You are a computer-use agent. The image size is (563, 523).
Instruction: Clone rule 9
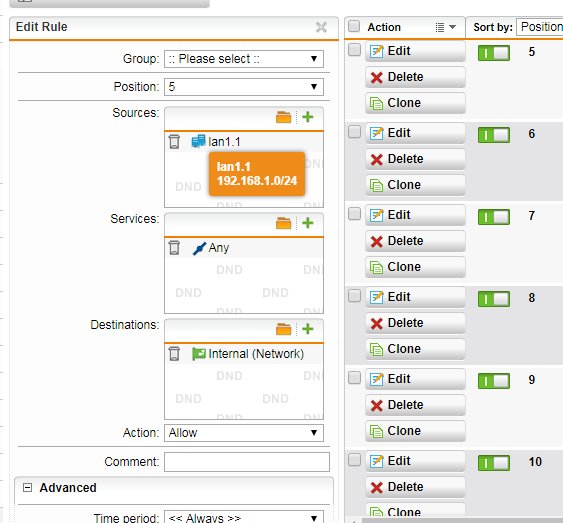[415, 431]
